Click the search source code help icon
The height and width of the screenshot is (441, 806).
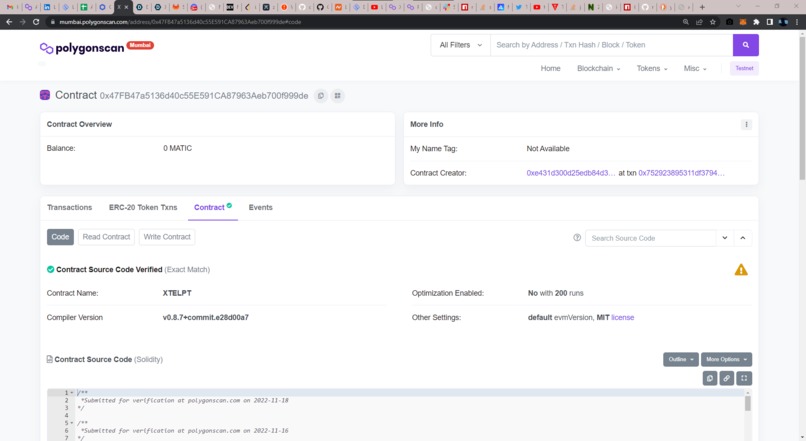[x=577, y=237]
